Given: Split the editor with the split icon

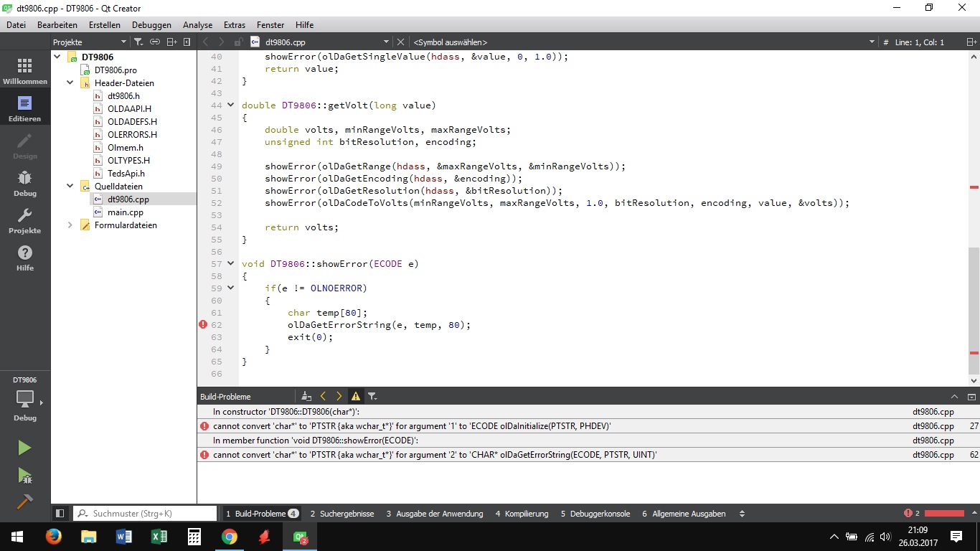Looking at the screenshot, I should (x=971, y=42).
